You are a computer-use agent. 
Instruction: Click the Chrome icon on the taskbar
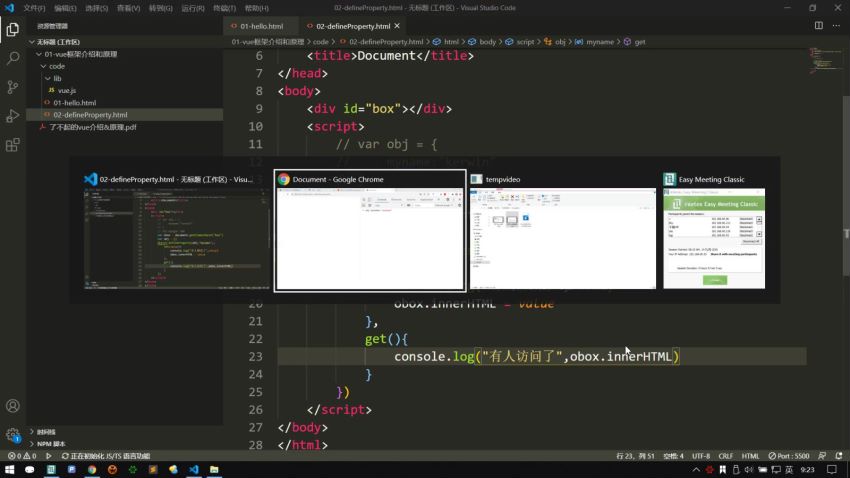[92, 470]
